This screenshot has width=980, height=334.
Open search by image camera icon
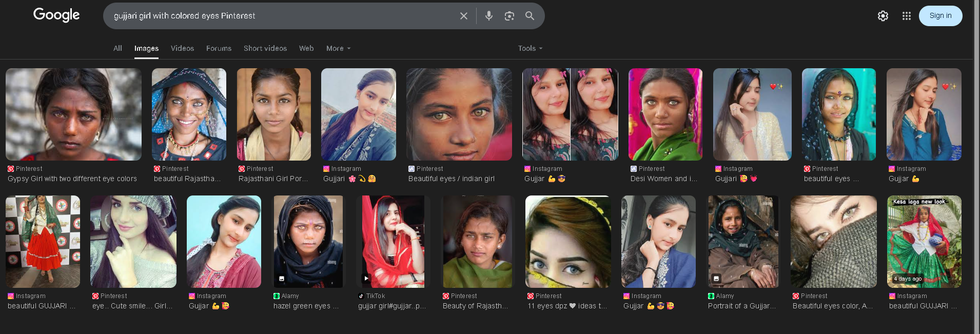pyautogui.click(x=509, y=16)
